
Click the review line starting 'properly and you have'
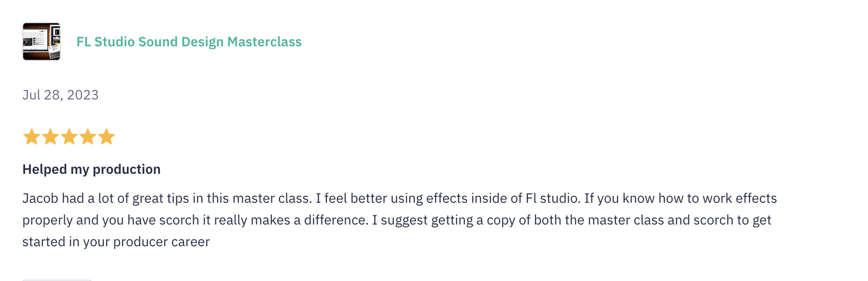[x=397, y=220]
